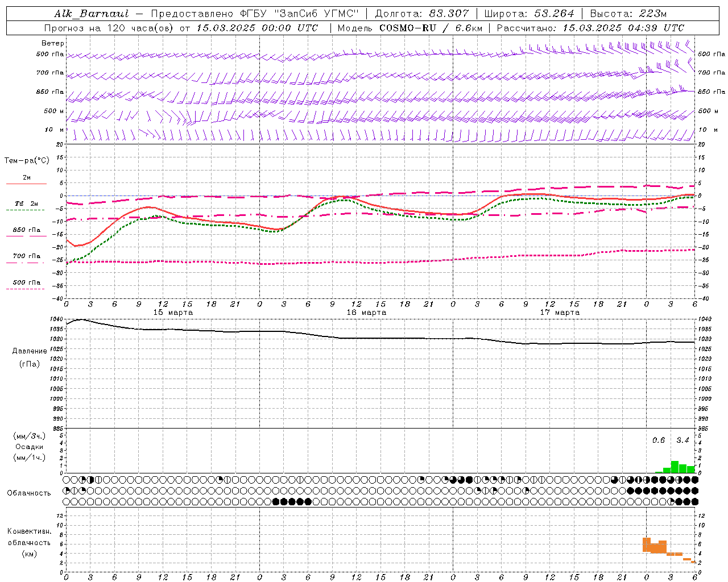Click the tallest orange convective cloud bar
Viewport: 728px width, 582px height.
(x=647, y=544)
